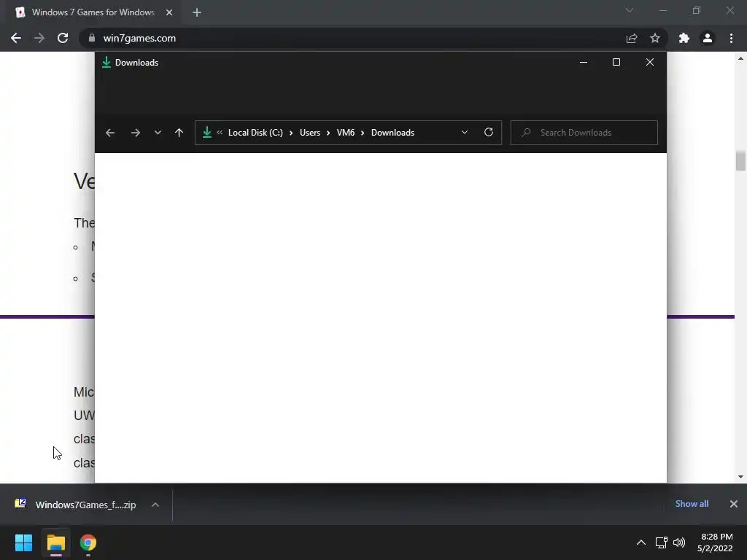Select the Downloads breadcrumb
747x560 pixels.
point(392,133)
